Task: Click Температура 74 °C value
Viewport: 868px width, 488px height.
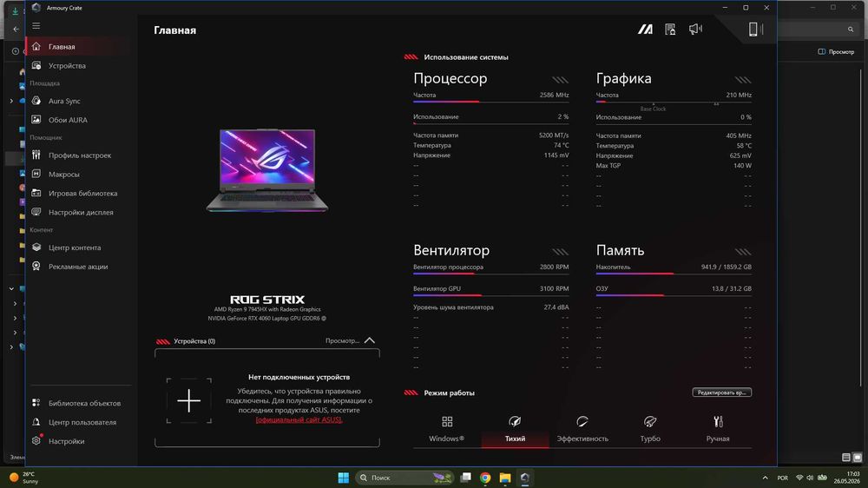Action: pyautogui.click(x=561, y=145)
